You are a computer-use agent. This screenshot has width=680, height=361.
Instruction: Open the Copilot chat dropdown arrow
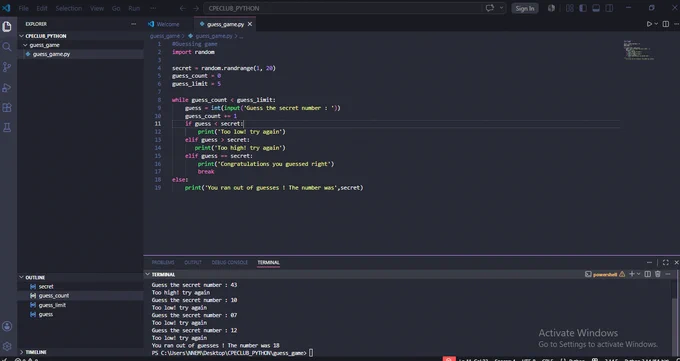pos(501,8)
